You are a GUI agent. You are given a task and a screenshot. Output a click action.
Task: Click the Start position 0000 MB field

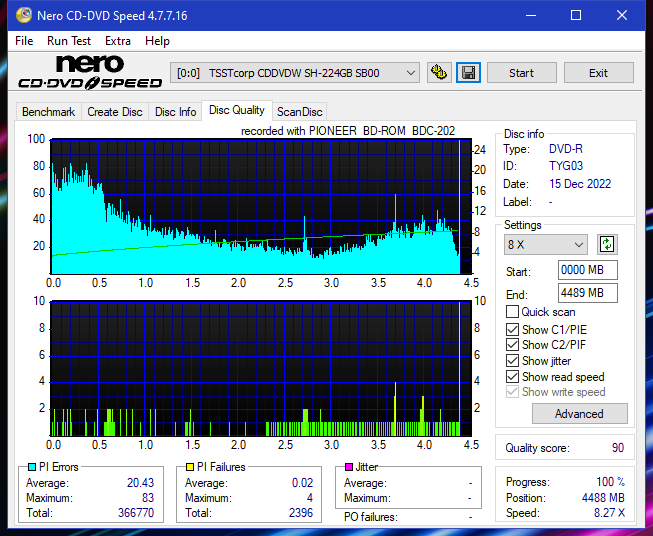click(587, 270)
